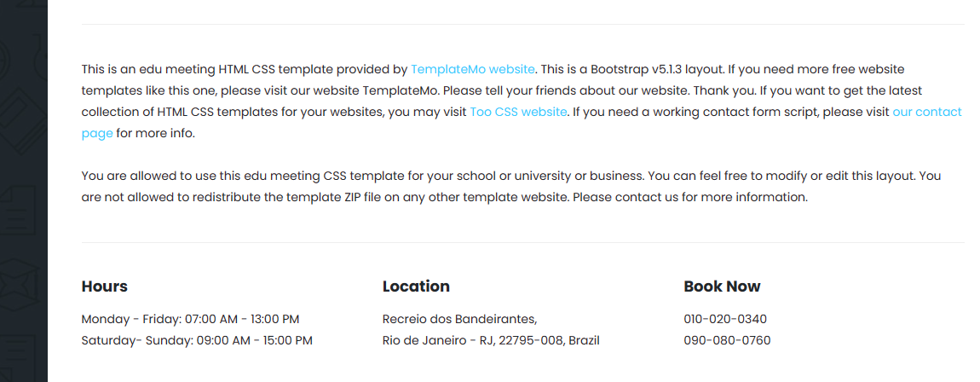Open the TemplateMo website link
This screenshot has width=980, height=382.
point(473,69)
